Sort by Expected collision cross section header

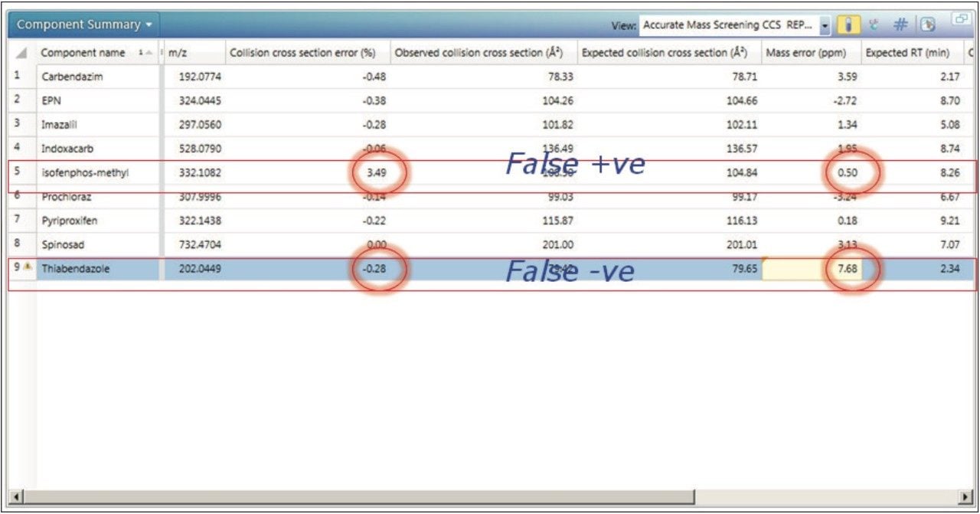pos(665,53)
